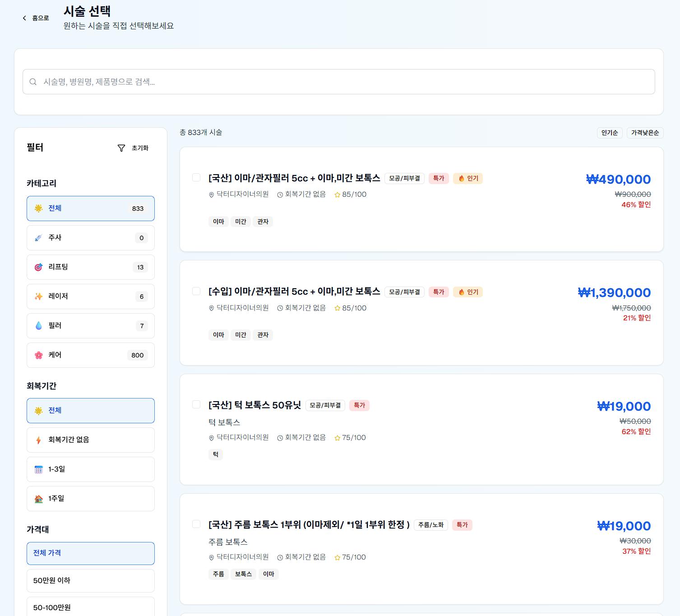
Task: Click the back chevron icon beside 홈으로
Action: pos(24,18)
